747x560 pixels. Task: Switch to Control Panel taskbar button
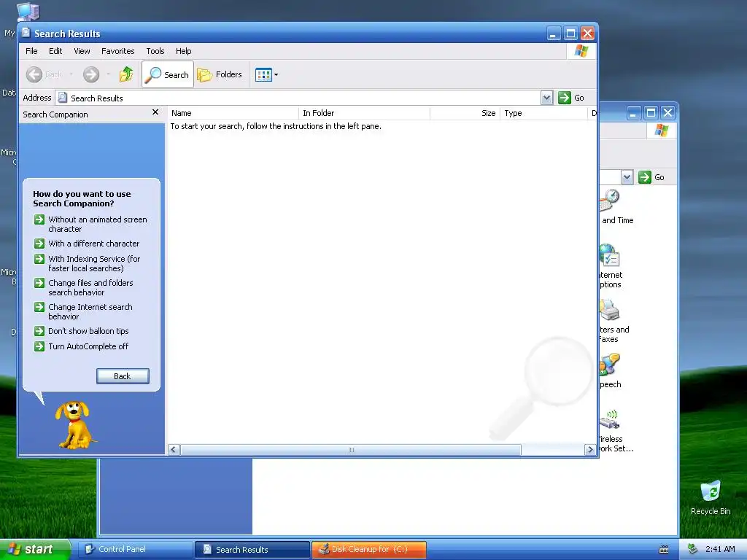click(x=135, y=549)
